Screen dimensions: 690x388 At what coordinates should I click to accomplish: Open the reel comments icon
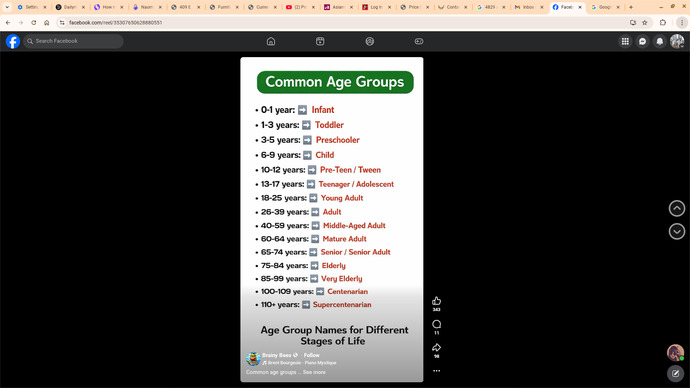(x=437, y=324)
